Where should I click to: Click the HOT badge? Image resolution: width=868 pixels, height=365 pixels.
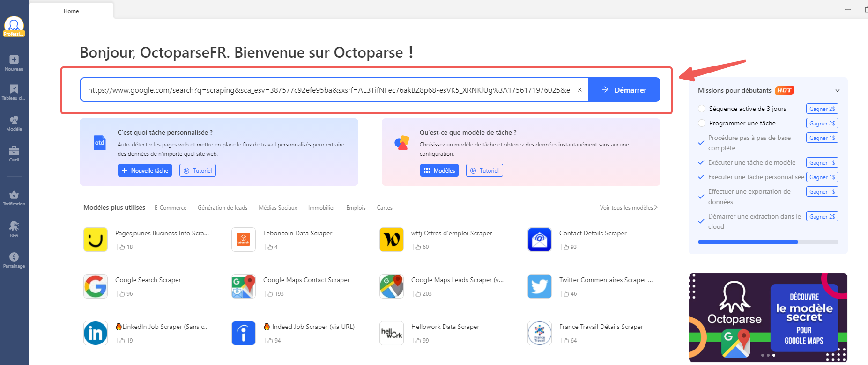[x=785, y=90]
